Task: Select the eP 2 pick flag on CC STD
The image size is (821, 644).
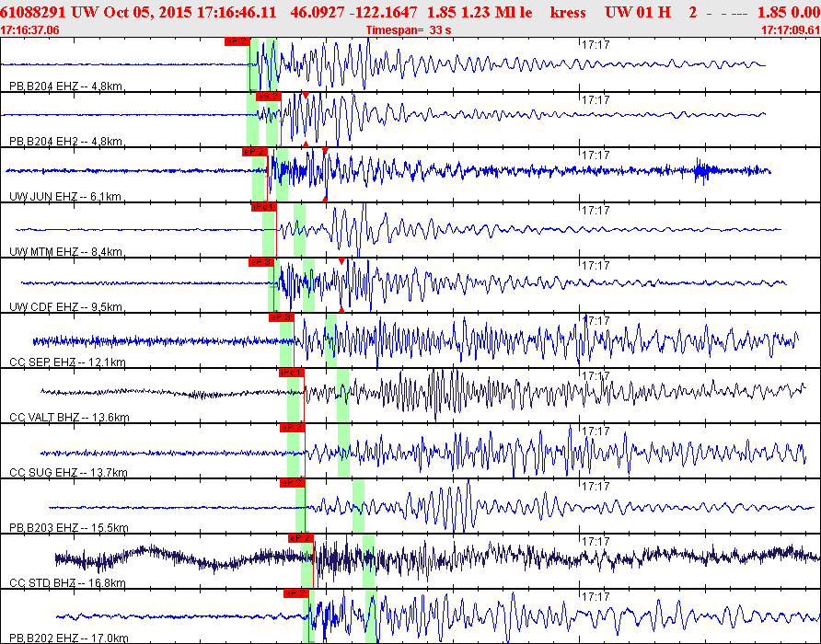Action: pos(300,538)
